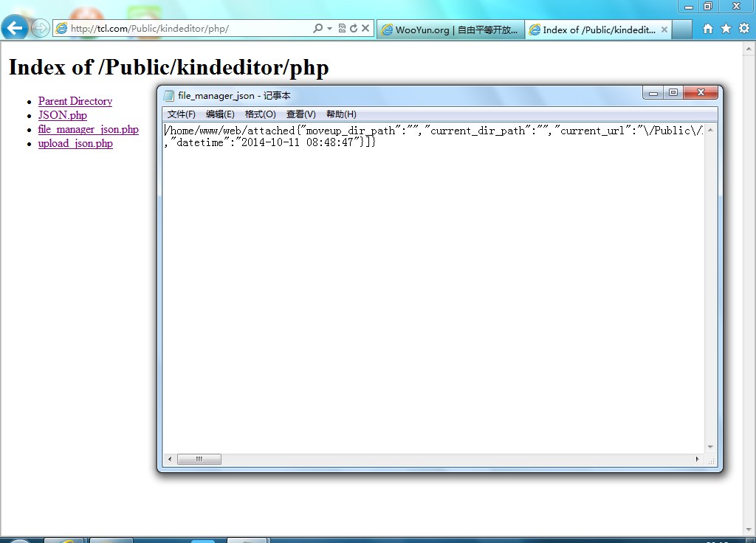This screenshot has width=756, height=543.
Task: Close the Index of /Public/kindedit tab
Action: pyautogui.click(x=664, y=30)
